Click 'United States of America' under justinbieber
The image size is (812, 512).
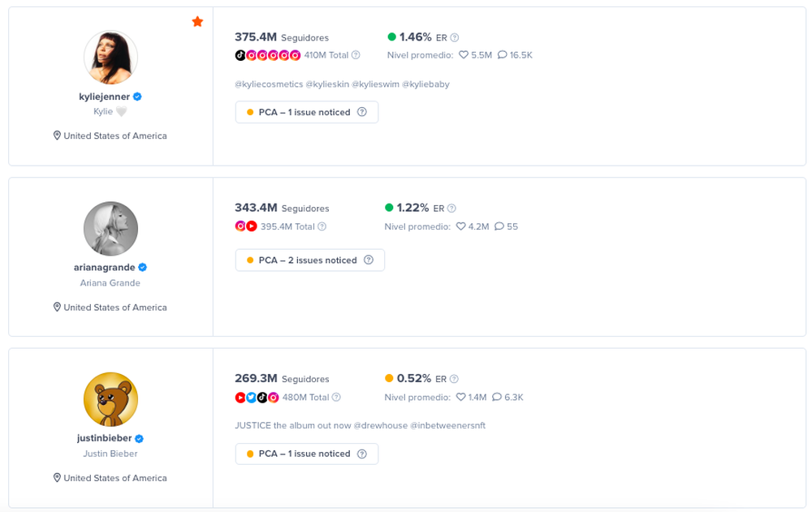115,478
